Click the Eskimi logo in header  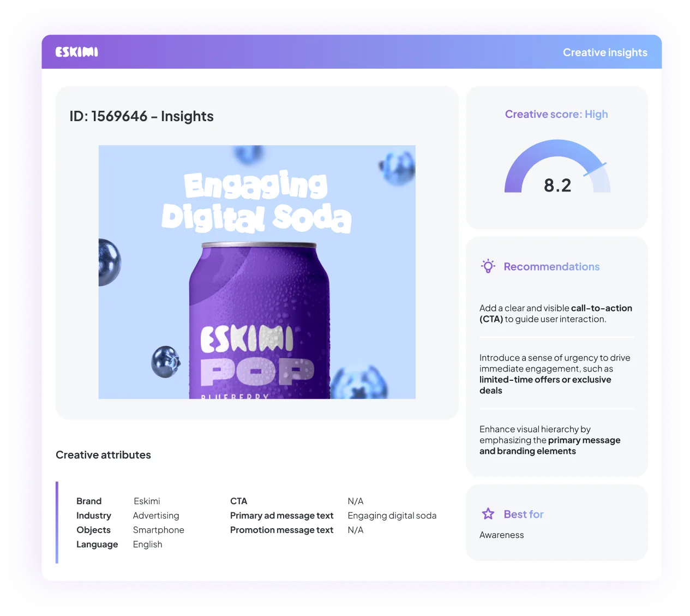click(77, 52)
